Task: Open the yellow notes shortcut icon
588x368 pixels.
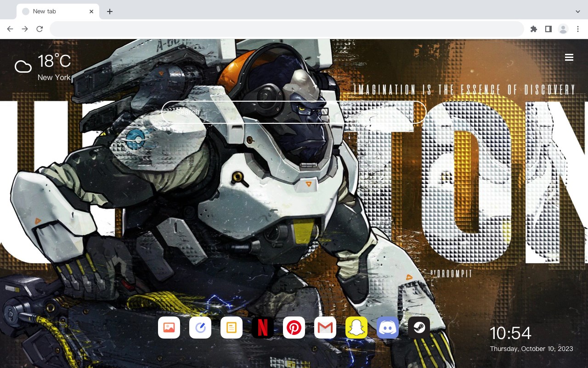Action: click(232, 328)
